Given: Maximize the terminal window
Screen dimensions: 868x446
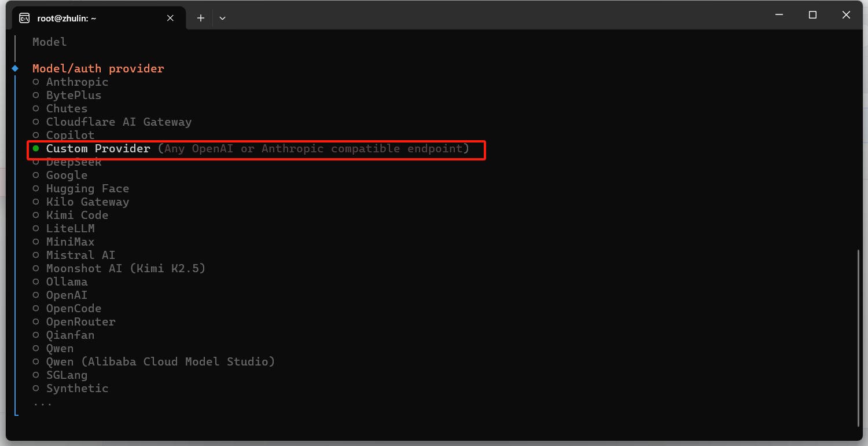Looking at the screenshot, I should pos(812,15).
